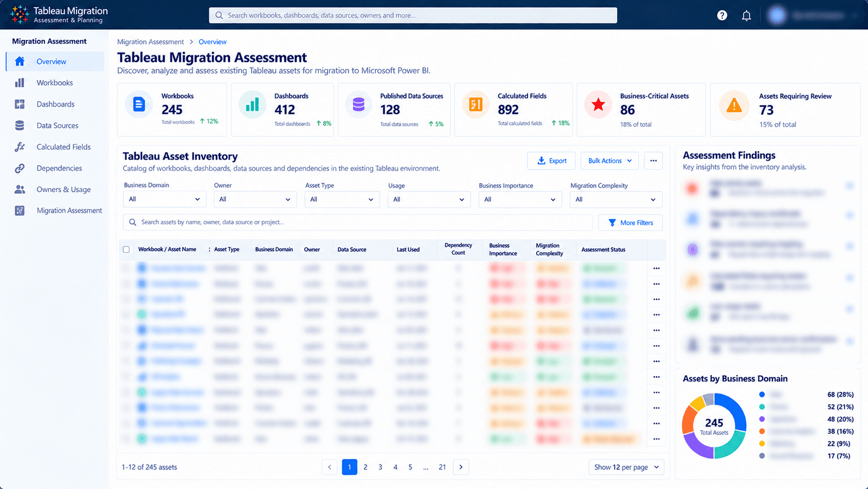Image resolution: width=868 pixels, height=489 pixels.
Task: Sort by Last Used column header
Action: [408, 249]
